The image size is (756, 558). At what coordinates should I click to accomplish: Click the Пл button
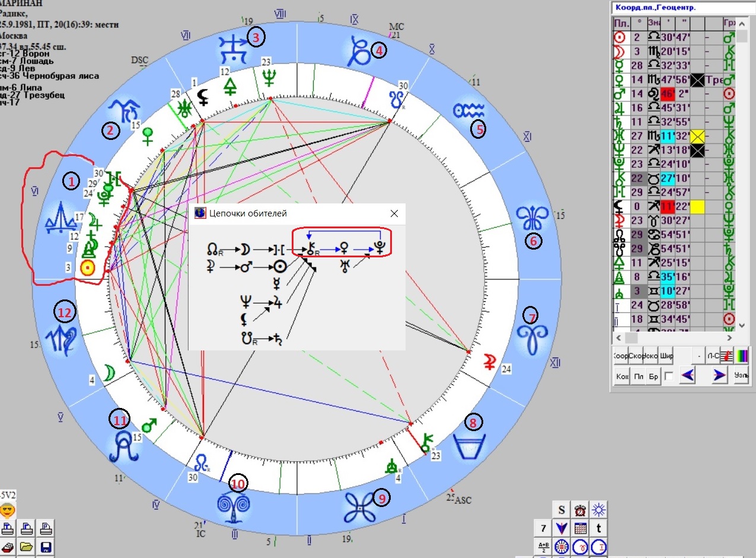[638, 376]
